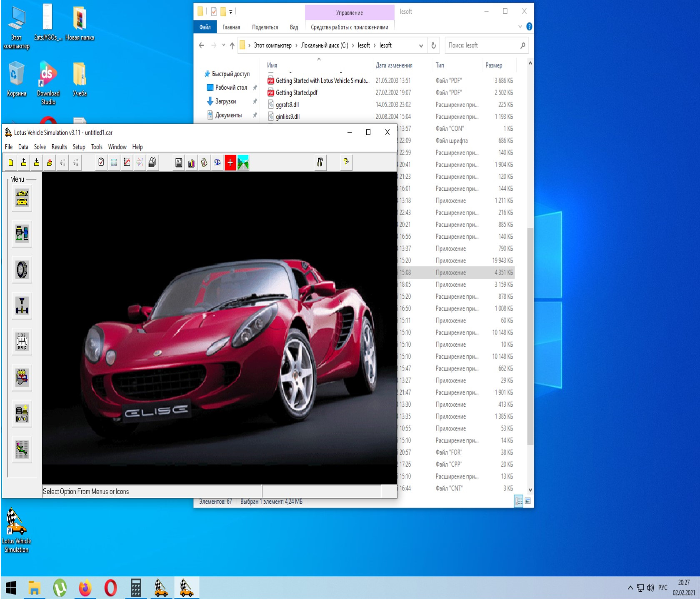Open the Tools menu
This screenshot has width=700, height=600.
(x=97, y=147)
